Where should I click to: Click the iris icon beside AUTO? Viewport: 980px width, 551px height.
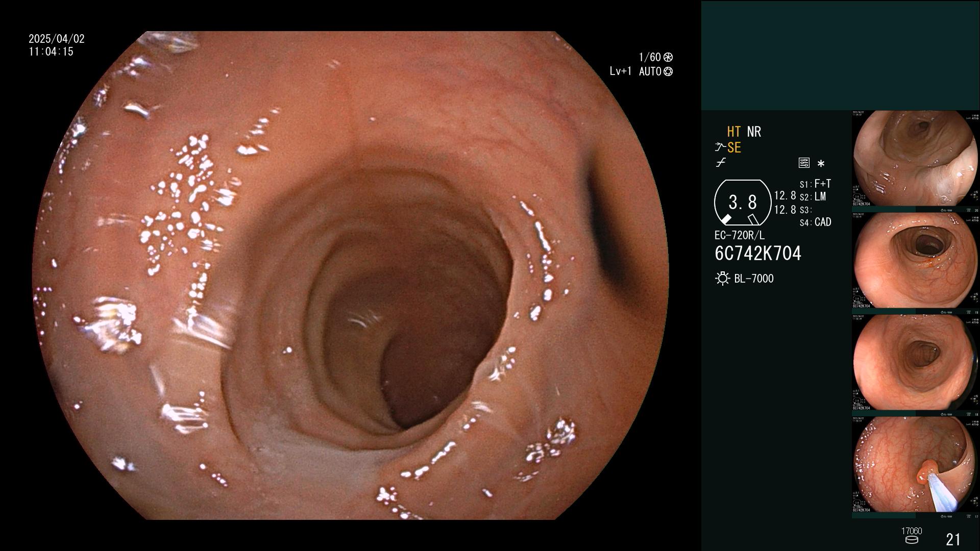[x=668, y=71]
